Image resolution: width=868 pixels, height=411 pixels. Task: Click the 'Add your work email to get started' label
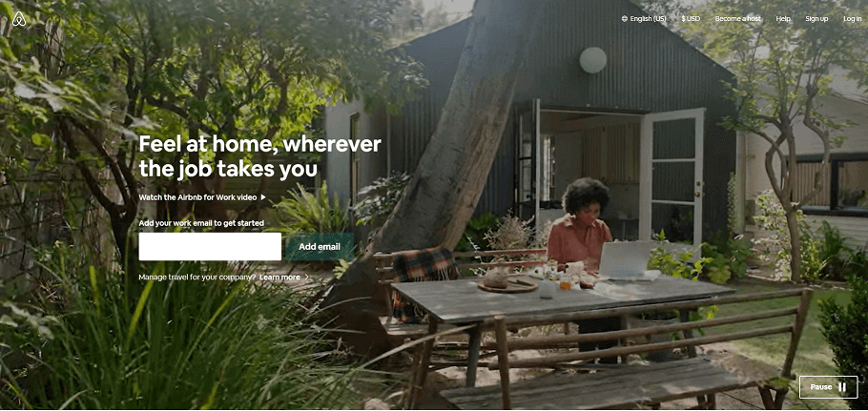[201, 223]
